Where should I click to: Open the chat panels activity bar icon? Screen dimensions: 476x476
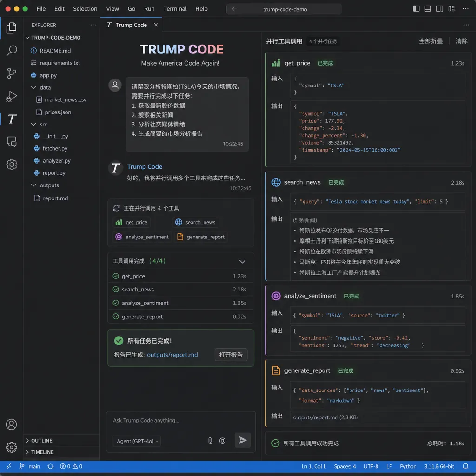click(x=12, y=141)
